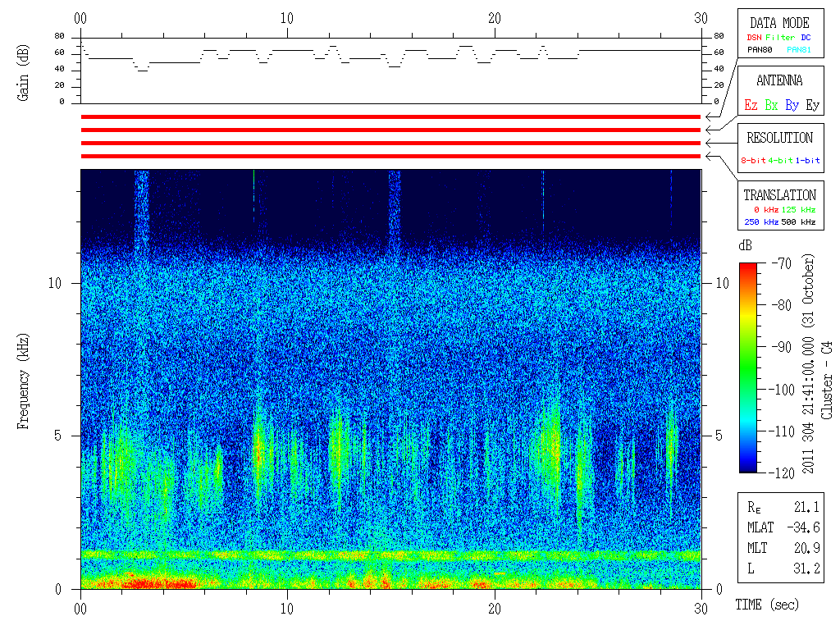840x630 pixels.
Task: Select the green 125 kHz translation label
Action: tap(798, 209)
